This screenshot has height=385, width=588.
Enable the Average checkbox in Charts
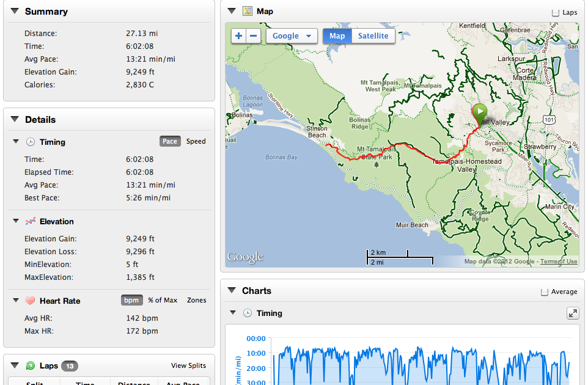(x=545, y=292)
